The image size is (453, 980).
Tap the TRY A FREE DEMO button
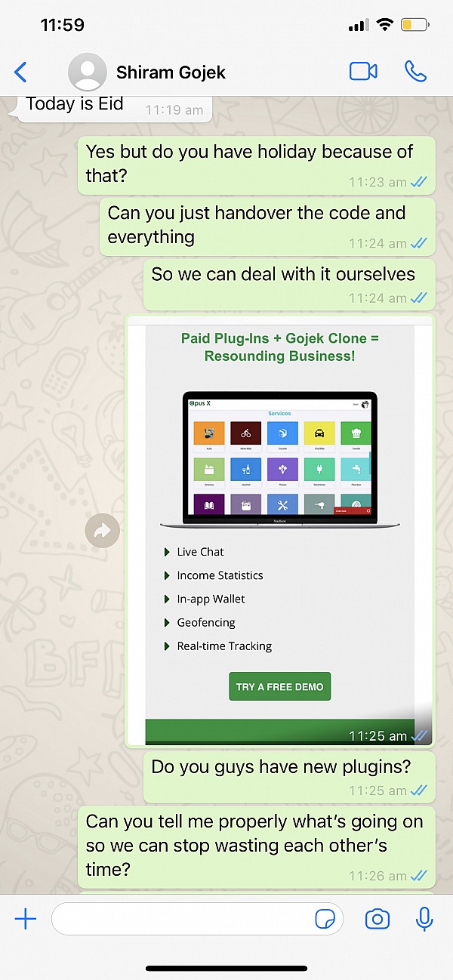tap(279, 687)
